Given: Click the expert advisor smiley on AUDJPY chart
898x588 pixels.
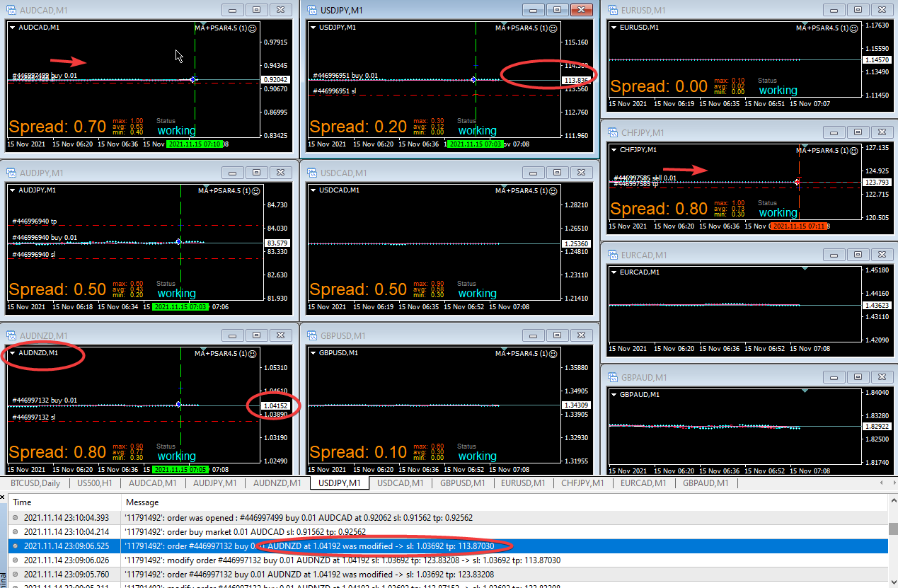Looking at the screenshot, I should (255, 190).
